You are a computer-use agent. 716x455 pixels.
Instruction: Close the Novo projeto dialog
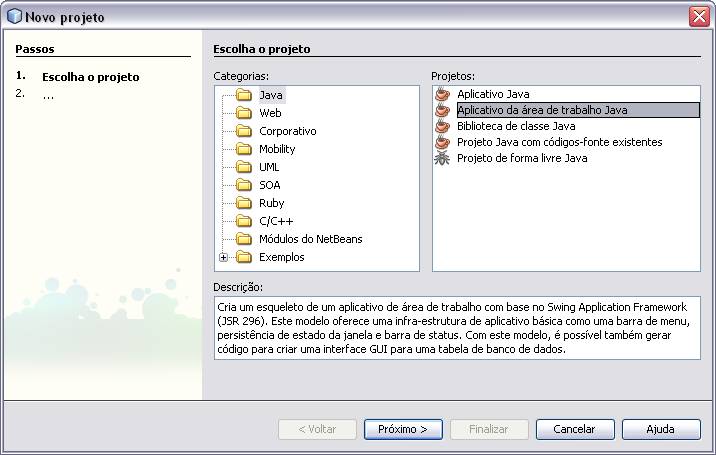699,17
